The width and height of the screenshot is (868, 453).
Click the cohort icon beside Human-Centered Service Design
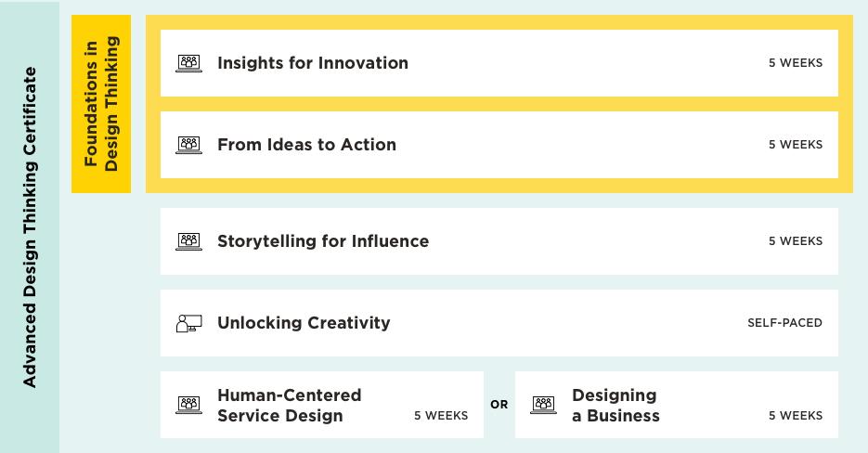click(188, 405)
